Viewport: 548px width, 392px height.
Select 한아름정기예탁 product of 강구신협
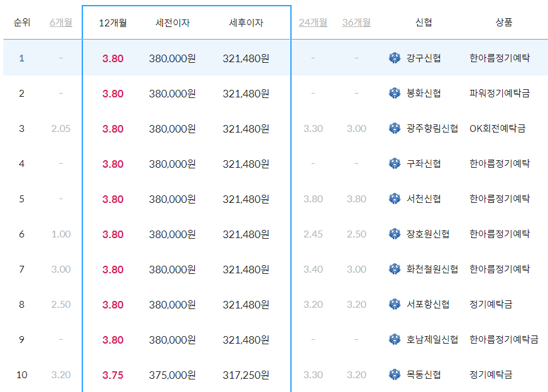point(500,58)
